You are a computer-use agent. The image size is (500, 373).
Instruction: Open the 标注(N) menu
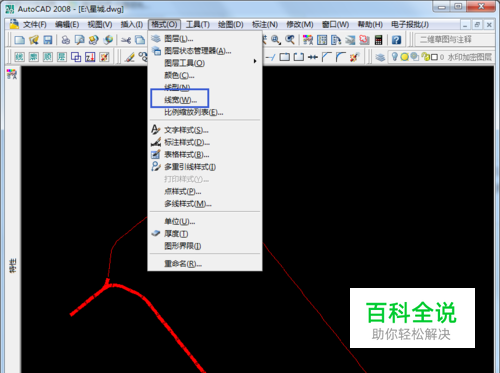pyautogui.click(x=265, y=25)
